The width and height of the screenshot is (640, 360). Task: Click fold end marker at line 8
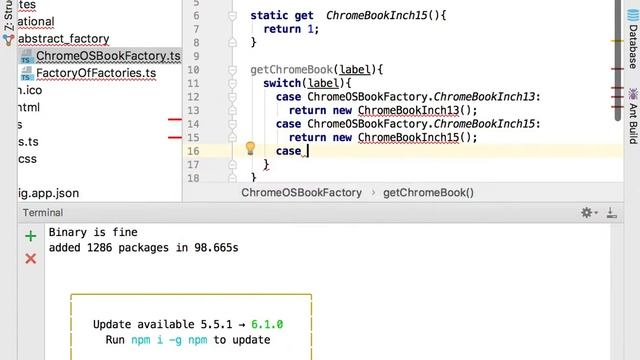point(232,42)
